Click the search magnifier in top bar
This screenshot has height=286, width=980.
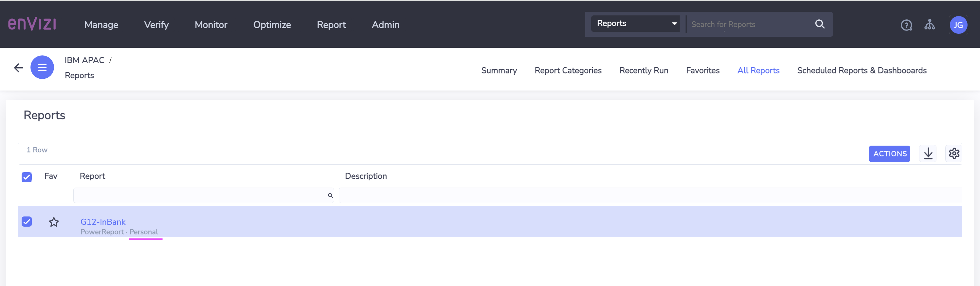click(x=820, y=24)
